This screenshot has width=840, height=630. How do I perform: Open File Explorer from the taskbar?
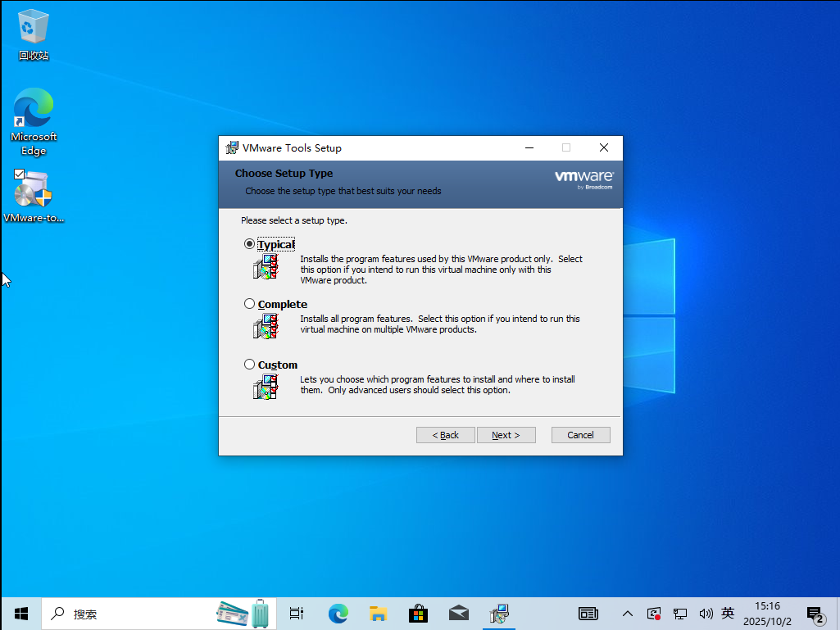click(x=379, y=614)
